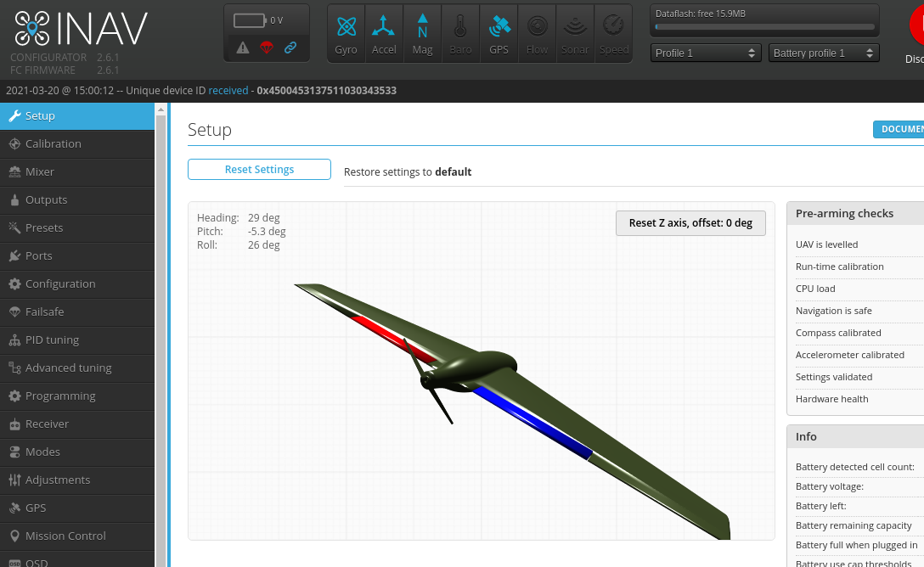Click the Accel sensor icon

384,34
